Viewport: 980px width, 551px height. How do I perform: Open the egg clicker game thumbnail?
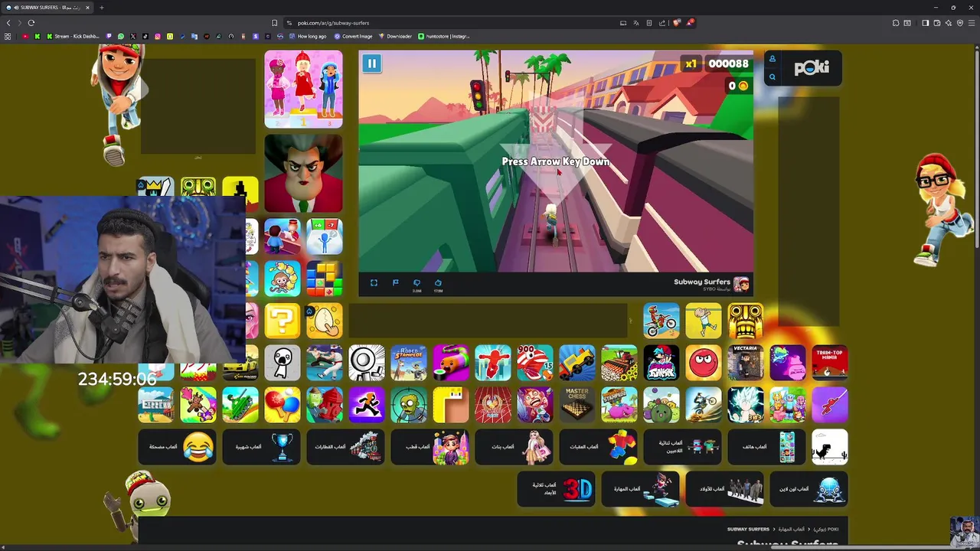tap(324, 321)
